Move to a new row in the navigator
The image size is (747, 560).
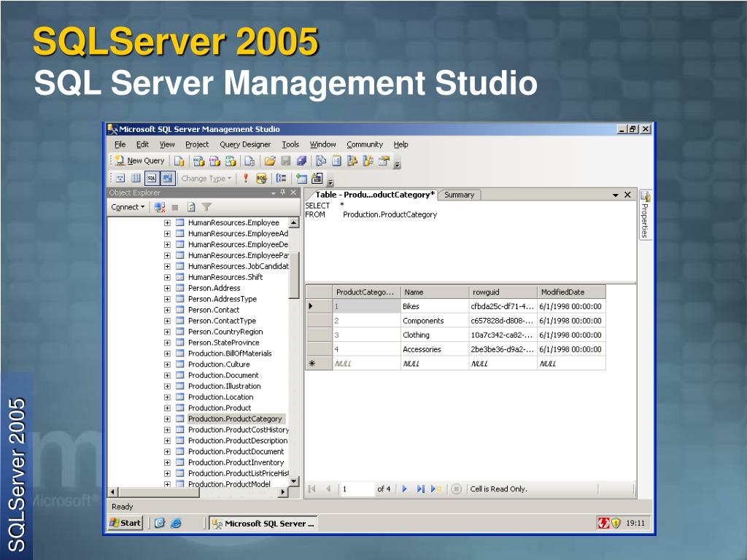click(x=436, y=489)
